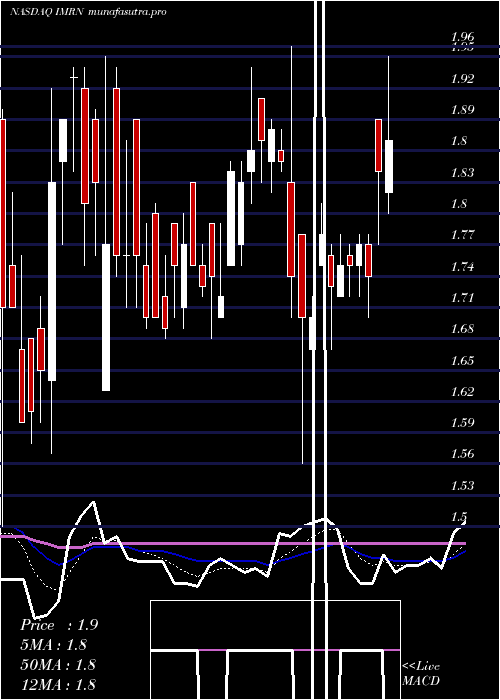This screenshot has width=500, height=700.
Task: Click the 1.56 price axis label
Action: tap(462, 454)
